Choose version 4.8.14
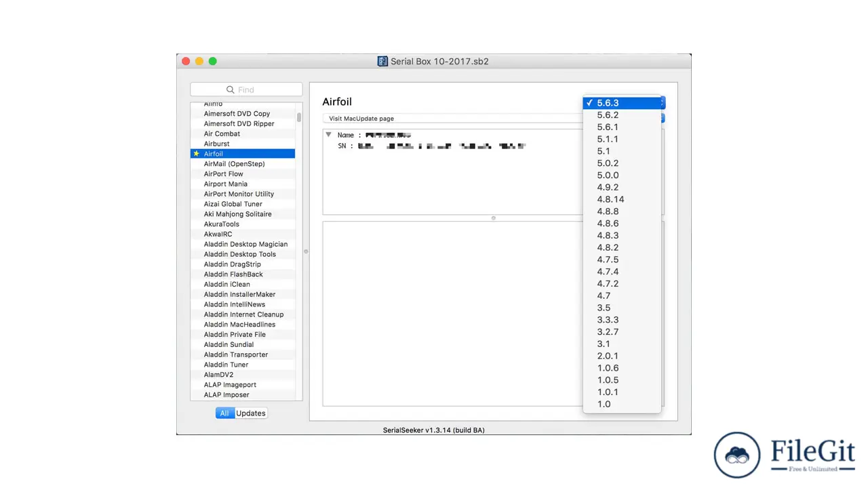 pyautogui.click(x=622, y=199)
